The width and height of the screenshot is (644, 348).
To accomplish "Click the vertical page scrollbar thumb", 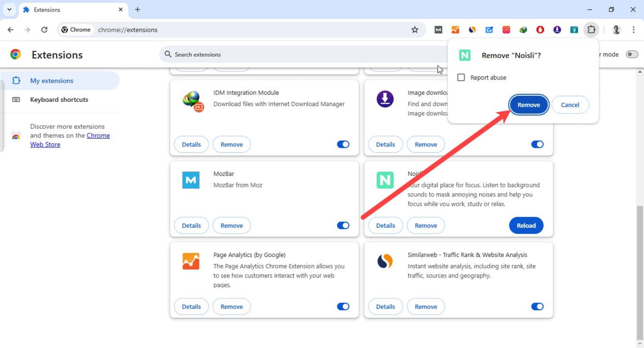I will (640, 273).
